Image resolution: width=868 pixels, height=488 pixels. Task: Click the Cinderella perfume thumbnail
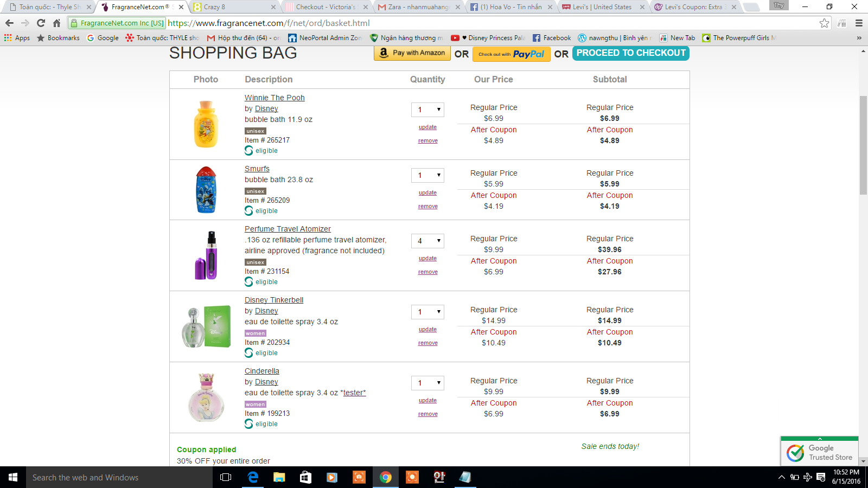pos(206,397)
